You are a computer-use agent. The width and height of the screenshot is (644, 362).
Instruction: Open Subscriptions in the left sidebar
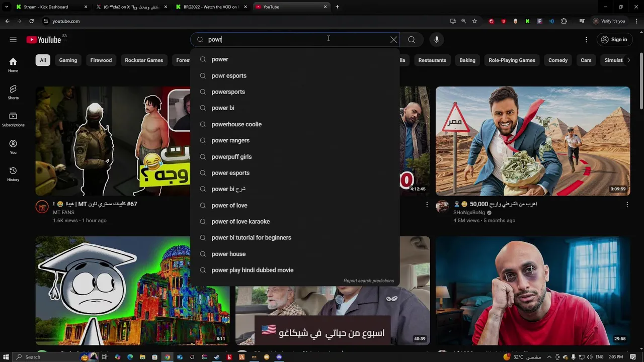pyautogui.click(x=13, y=119)
